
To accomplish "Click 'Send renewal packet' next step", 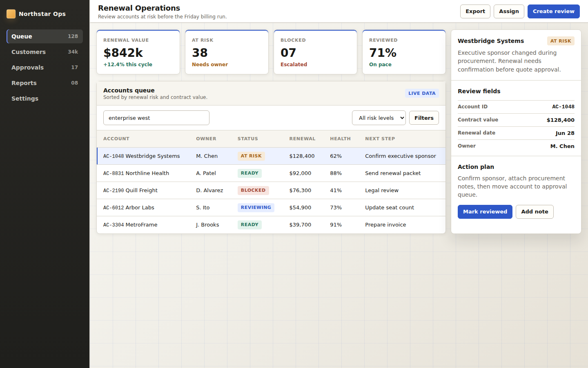I will tap(393, 173).
